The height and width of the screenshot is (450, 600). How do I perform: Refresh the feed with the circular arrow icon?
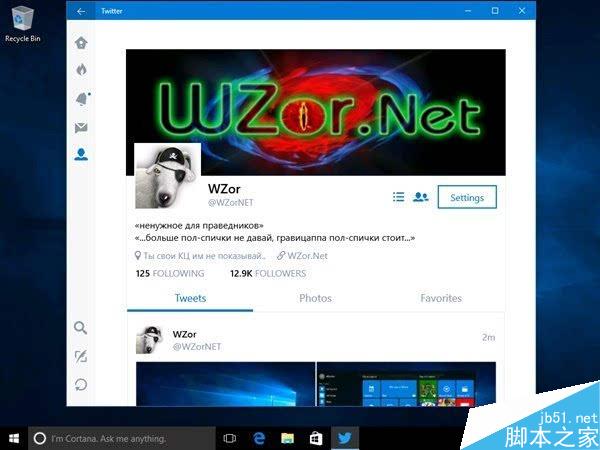coord(81,385)
